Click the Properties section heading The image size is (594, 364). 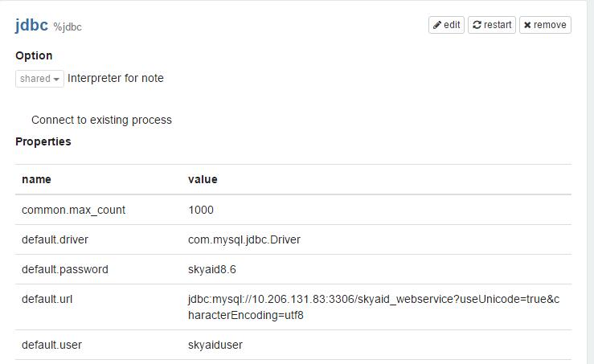coord(43,141)
